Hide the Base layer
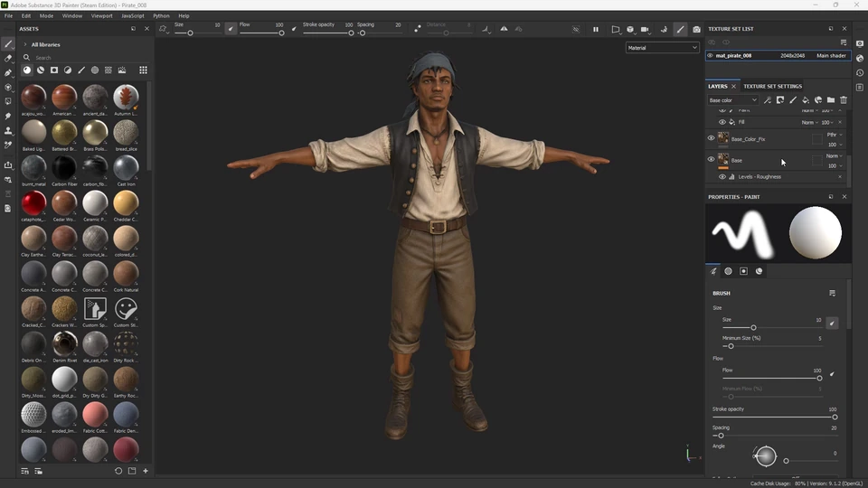This screenshot has height=488, width=868. click(x=711, y=159)
